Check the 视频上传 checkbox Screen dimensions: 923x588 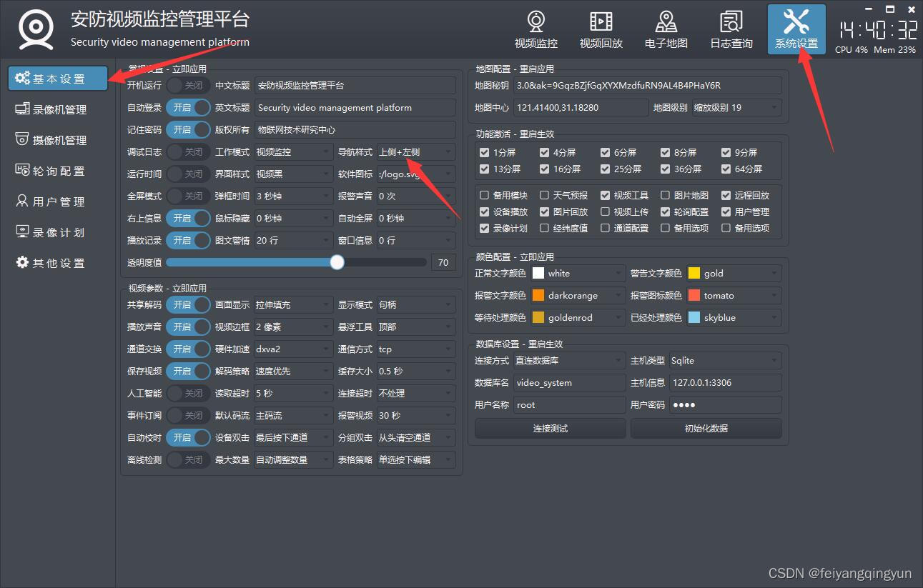(x=605, y=211)
